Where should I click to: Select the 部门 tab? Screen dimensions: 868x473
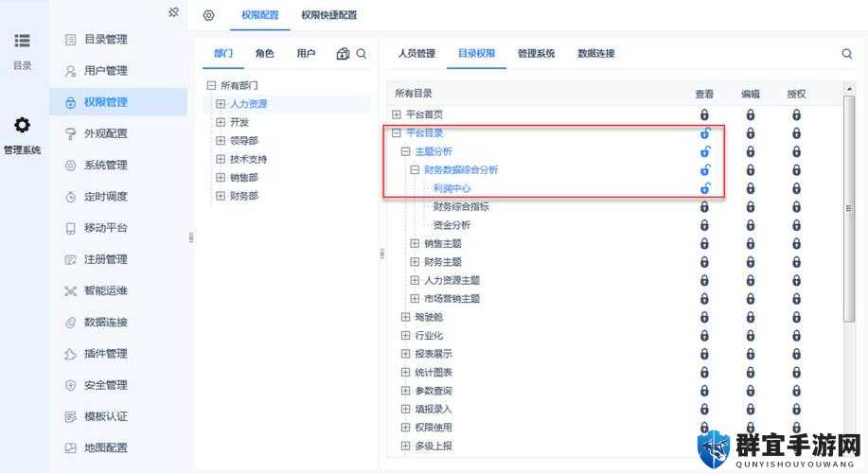pyautogui.click(x=223, y=54)
